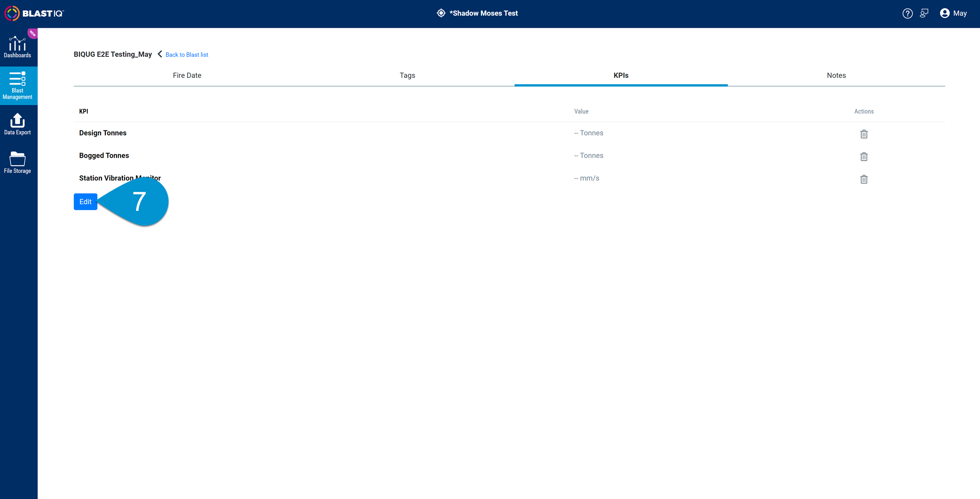
Task: Click the *Shadow Moses Test site name
Action: 483,13
